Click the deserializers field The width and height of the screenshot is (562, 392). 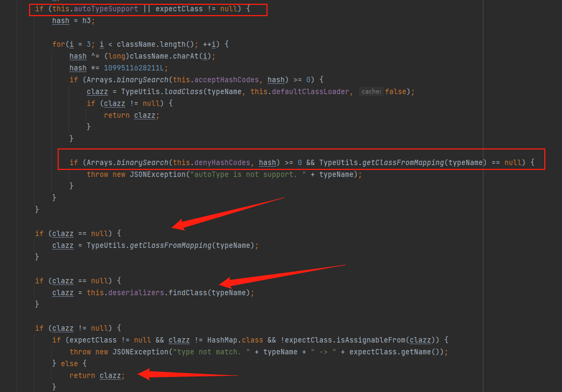136,293
